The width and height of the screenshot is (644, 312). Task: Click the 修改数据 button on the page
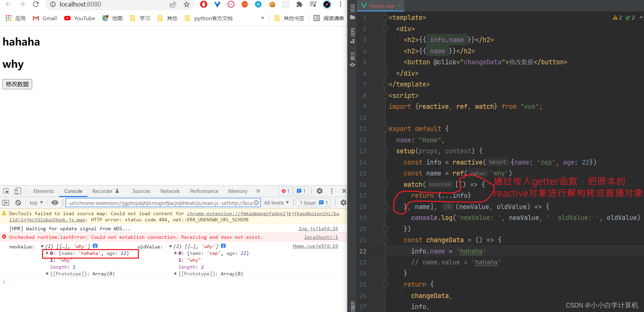coord(17,84)
